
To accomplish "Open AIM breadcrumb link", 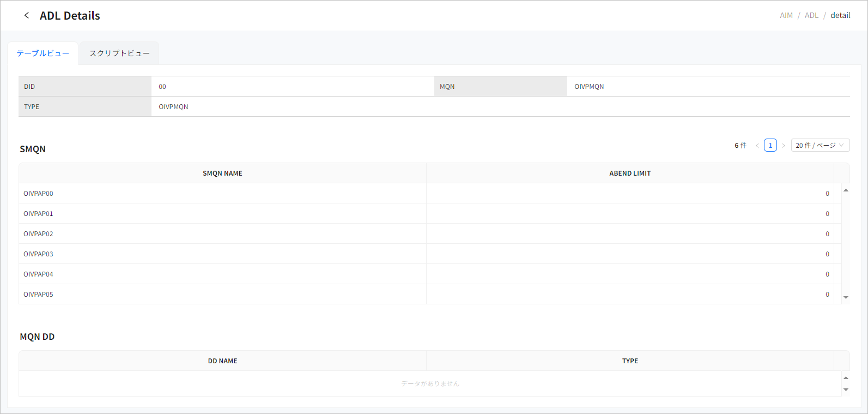I will pyautogui.click(x=786, y=15).
